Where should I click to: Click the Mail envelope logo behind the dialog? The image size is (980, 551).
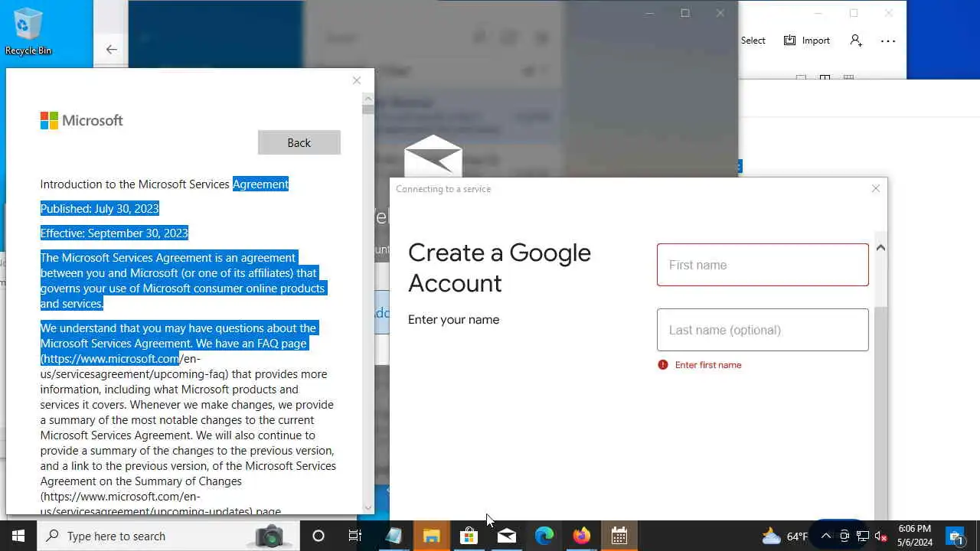[433, 155]
